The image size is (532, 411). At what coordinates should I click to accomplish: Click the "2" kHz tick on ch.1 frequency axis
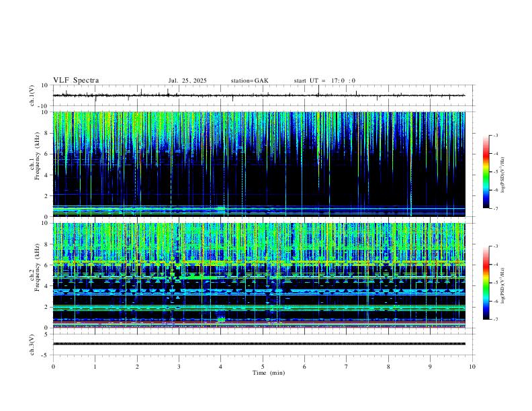(48, 196)
